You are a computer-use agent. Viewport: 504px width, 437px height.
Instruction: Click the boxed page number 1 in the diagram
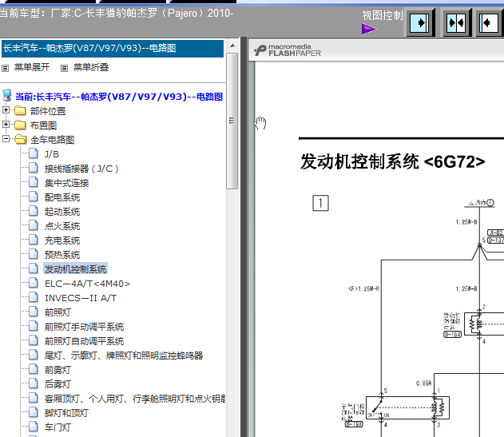pos(320,203)
